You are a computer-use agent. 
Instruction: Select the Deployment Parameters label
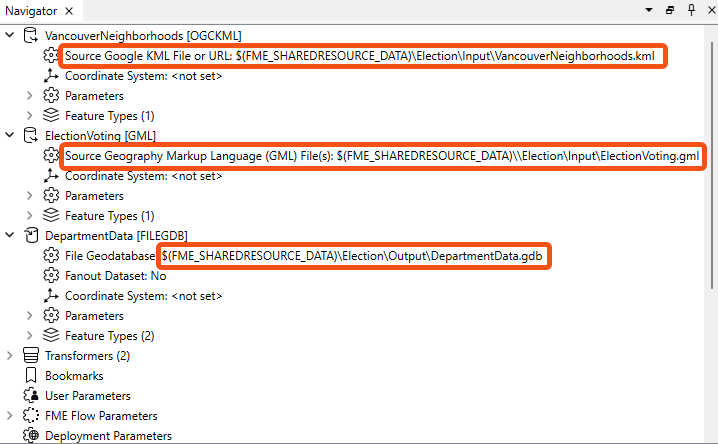tap(109, 436)
